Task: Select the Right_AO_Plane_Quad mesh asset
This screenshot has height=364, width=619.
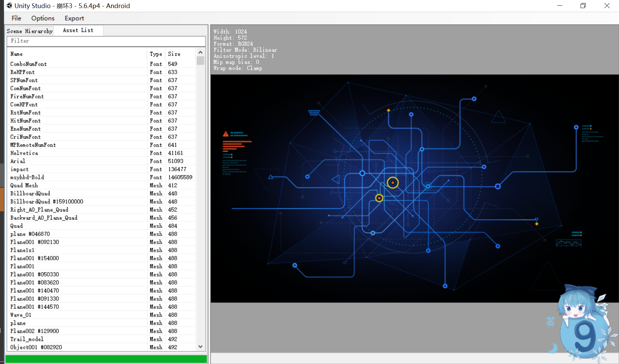Action: click(39, 210)
